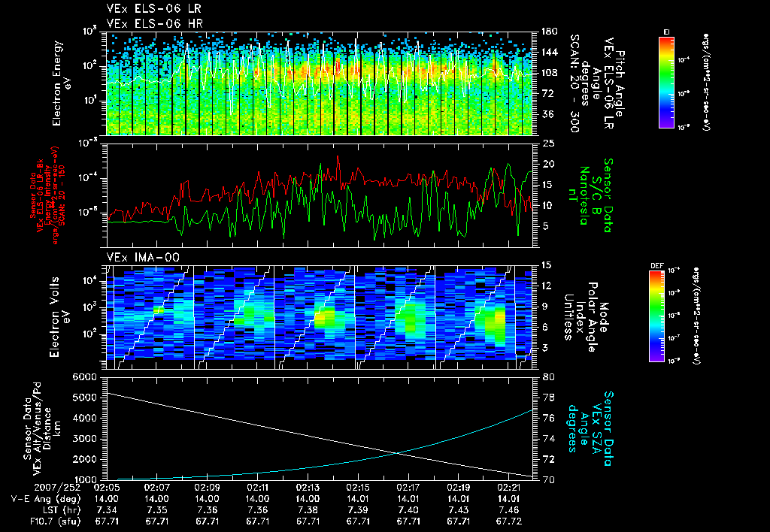The width and height of the screenshot is (770, 532).
Task: Click the 2000 km altitude tick label
Action: point(83,459)
